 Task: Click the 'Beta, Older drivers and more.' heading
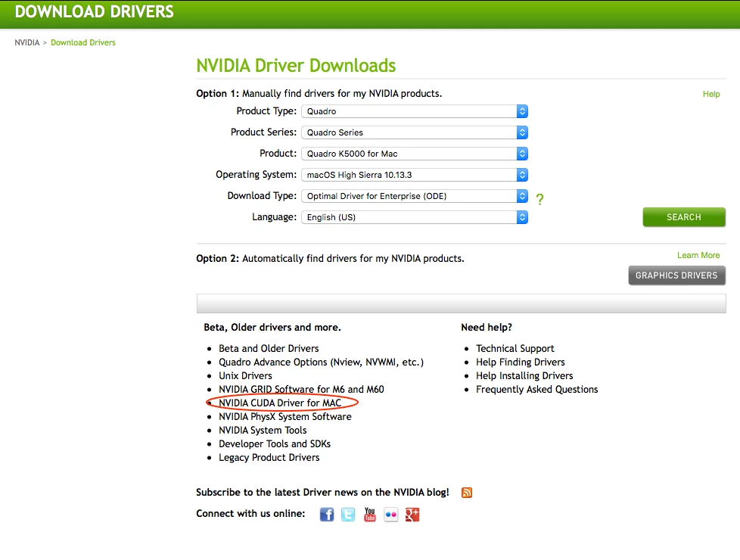[x=272, y=327]
